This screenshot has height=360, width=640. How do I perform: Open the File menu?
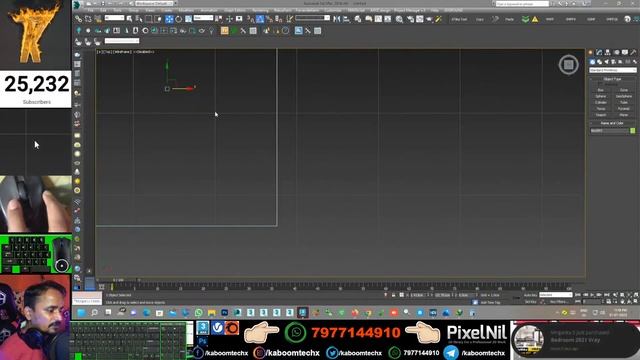point(91,10)
